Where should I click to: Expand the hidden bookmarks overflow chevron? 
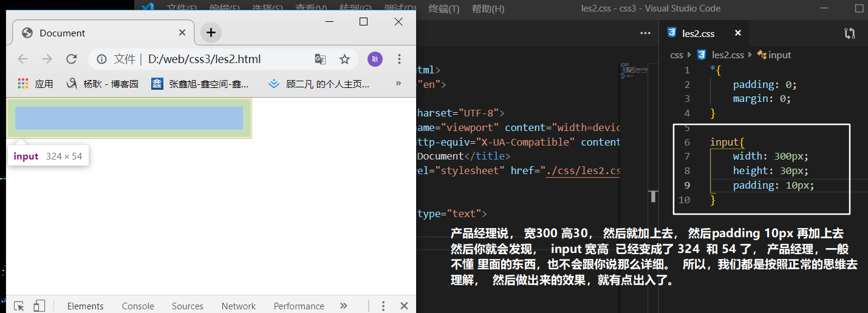point(398,84)
